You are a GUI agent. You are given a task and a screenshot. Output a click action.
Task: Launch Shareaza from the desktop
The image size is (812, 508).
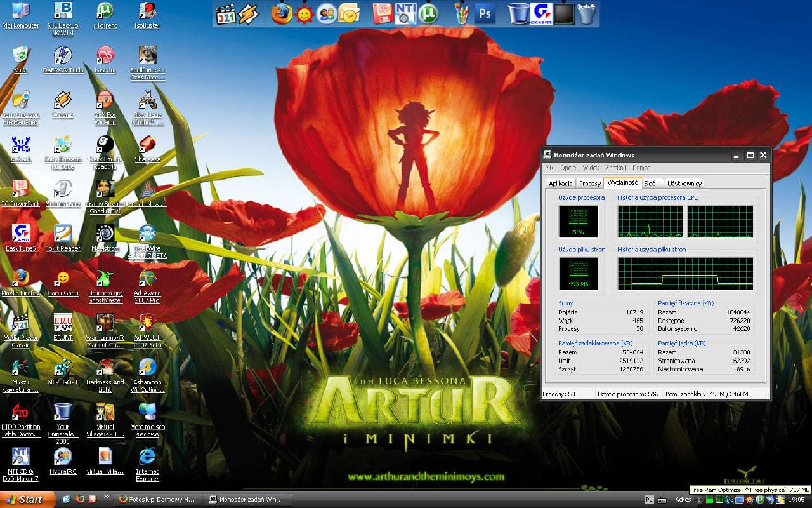coord(147,149)
